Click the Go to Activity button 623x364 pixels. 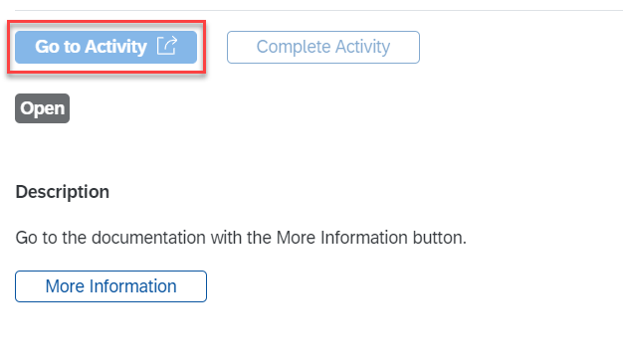(106, 47)
